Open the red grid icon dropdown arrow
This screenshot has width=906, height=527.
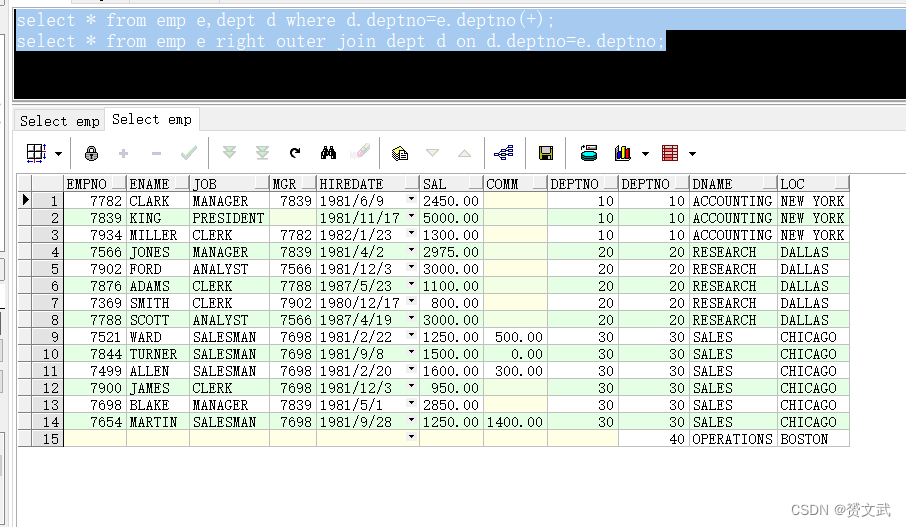(692, 154)
